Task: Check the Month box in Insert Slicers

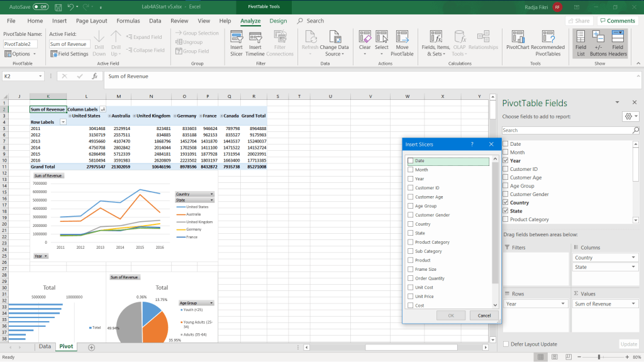Action: pos(411,170)
